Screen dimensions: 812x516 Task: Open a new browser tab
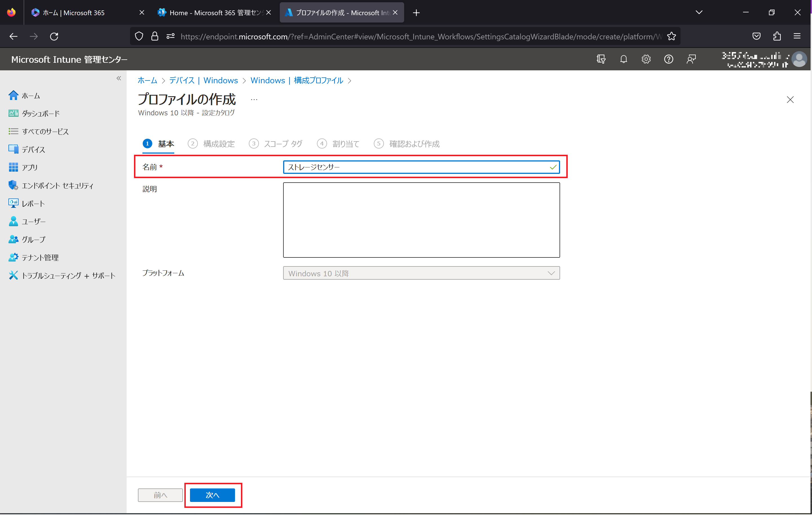coord(417,13)
